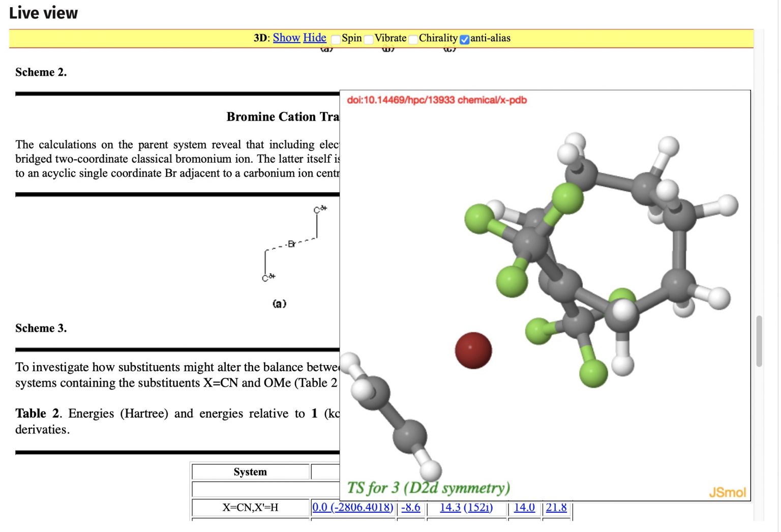Enable the Spin checkbox
781x532 pixels.
tap(336, 39)
